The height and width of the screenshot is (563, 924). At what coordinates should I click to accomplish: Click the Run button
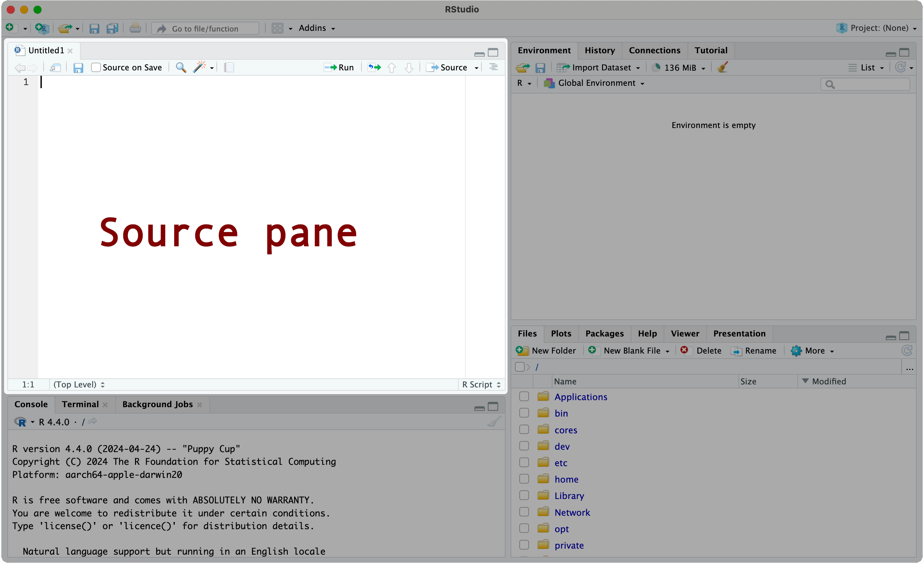click(339, 67)
